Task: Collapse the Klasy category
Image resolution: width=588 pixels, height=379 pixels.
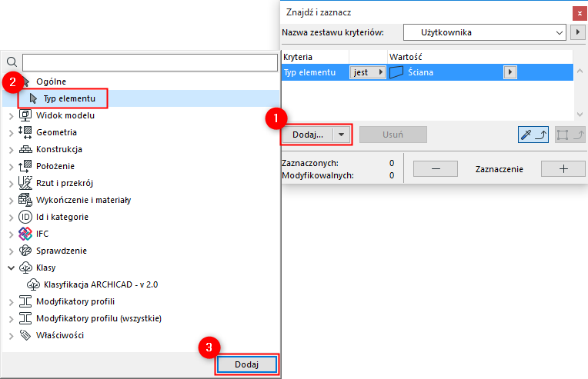Action: [x=12, y=268]
